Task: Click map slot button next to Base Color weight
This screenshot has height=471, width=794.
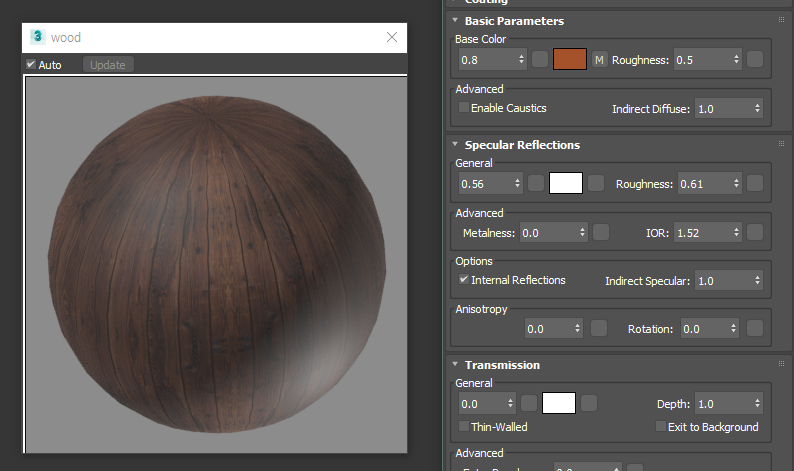Action: point(540,60)
